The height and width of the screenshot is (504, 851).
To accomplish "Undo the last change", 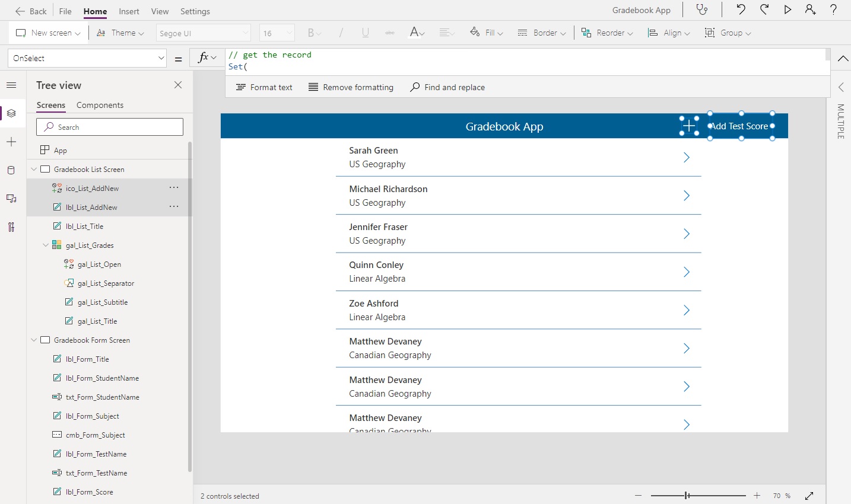I will (x=741, y=9).
